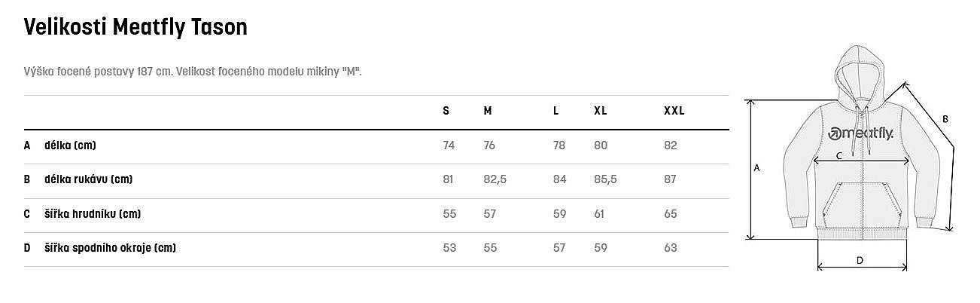Click the šířka spodního okraje (cm) row label
Viewport: 980px width, 303px height.
click(x=110, y=248)
